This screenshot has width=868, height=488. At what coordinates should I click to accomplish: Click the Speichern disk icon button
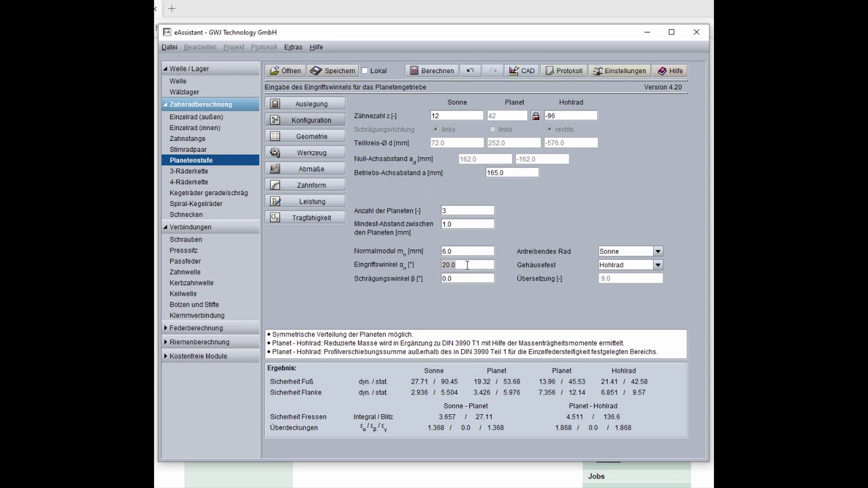tap(332, 70)
